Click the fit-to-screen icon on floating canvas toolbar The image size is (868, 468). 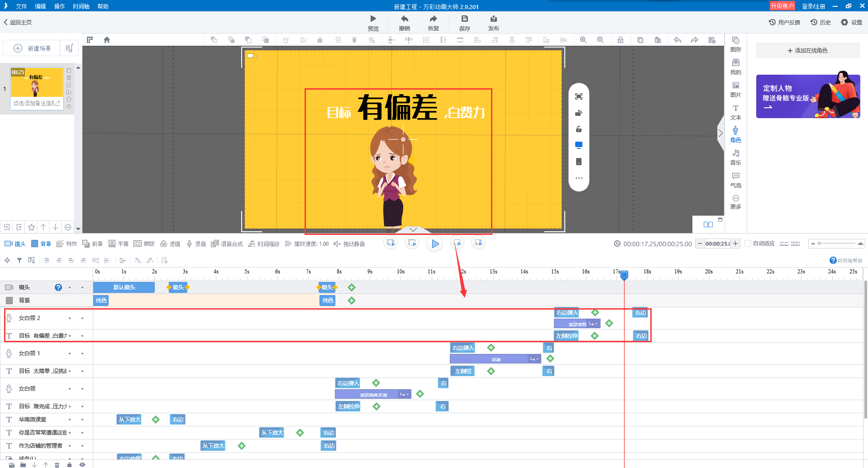pos(579,96)
